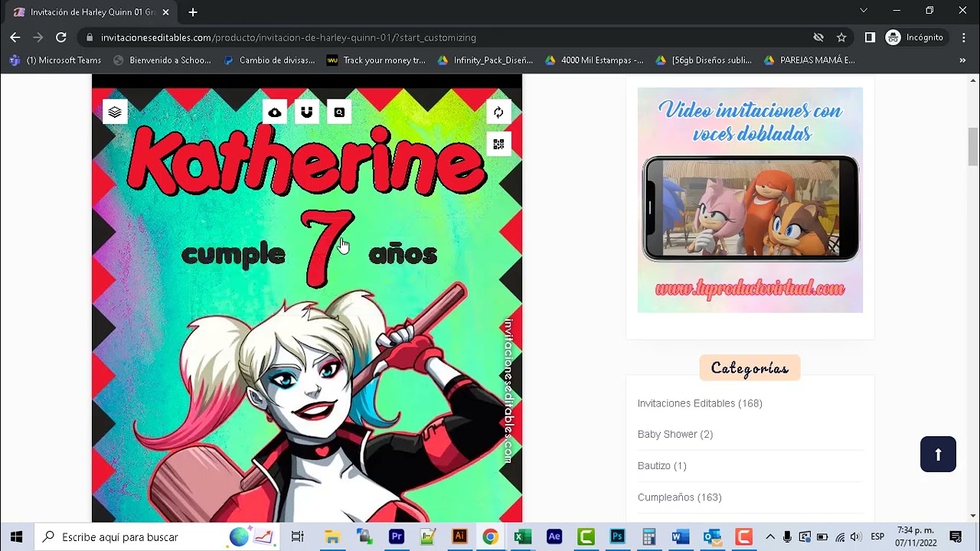
Task: Open the Video invitaciones con voces dobladas banner
Action: pyautogui.click(x=750, y=200)
